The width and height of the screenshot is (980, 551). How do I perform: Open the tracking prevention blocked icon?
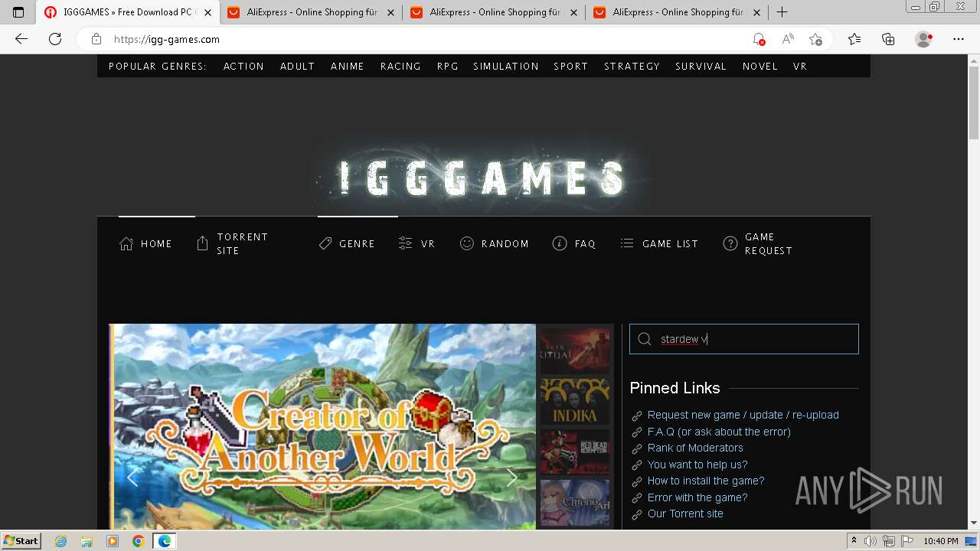coord(758,39)
